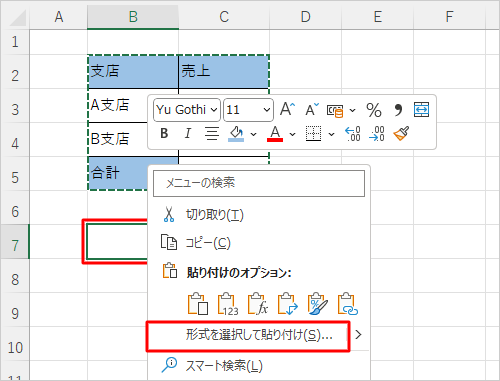This screenshot has width=500, height=381.
Task: Choose コピー(C) from the context menu
Action: (259, 243)
